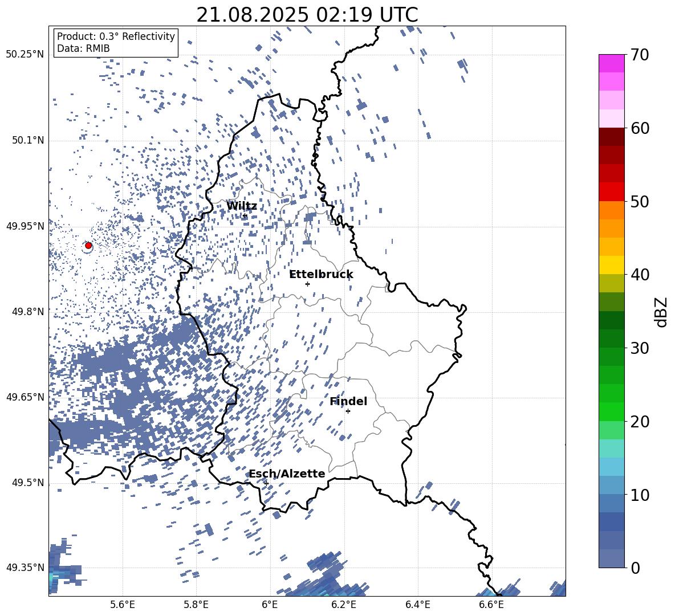Click the 50 value on the colorbar
Image resolution: width=675 pixels, height=616 pixels.
point(640,202)
